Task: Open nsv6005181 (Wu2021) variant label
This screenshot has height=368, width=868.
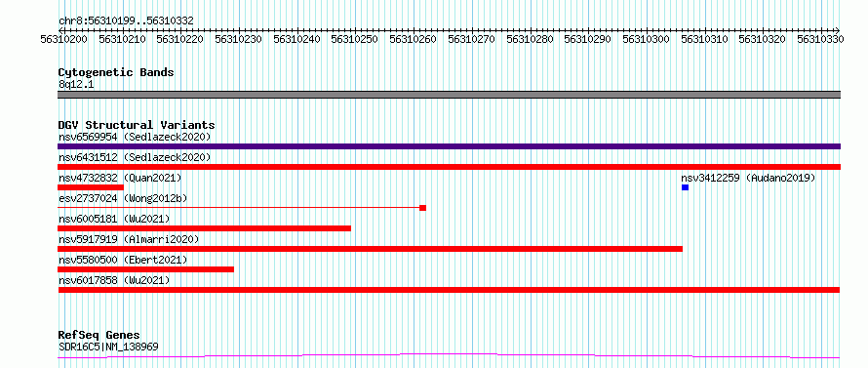Action: click(x=114, y=219)
